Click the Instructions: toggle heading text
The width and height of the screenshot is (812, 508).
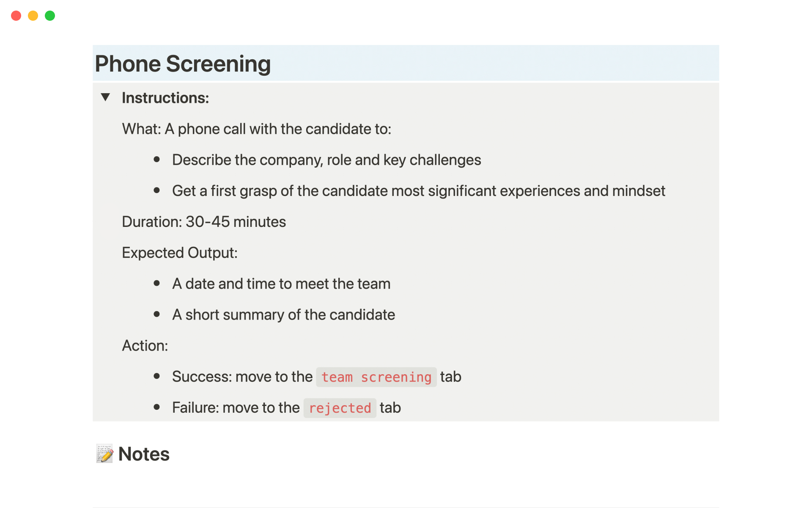(165, 98)
